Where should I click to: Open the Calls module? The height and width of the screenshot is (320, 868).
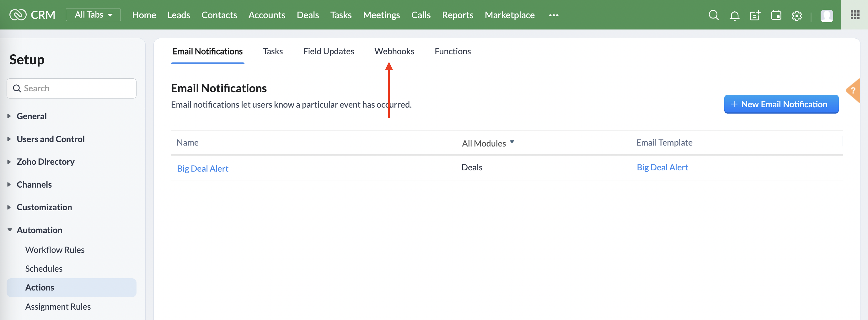coord(421,15)
